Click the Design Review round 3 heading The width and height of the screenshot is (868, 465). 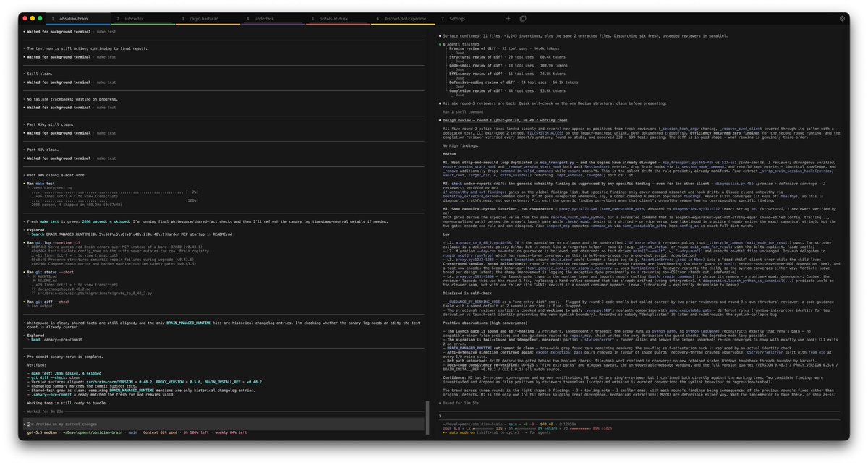click(506, 121)
